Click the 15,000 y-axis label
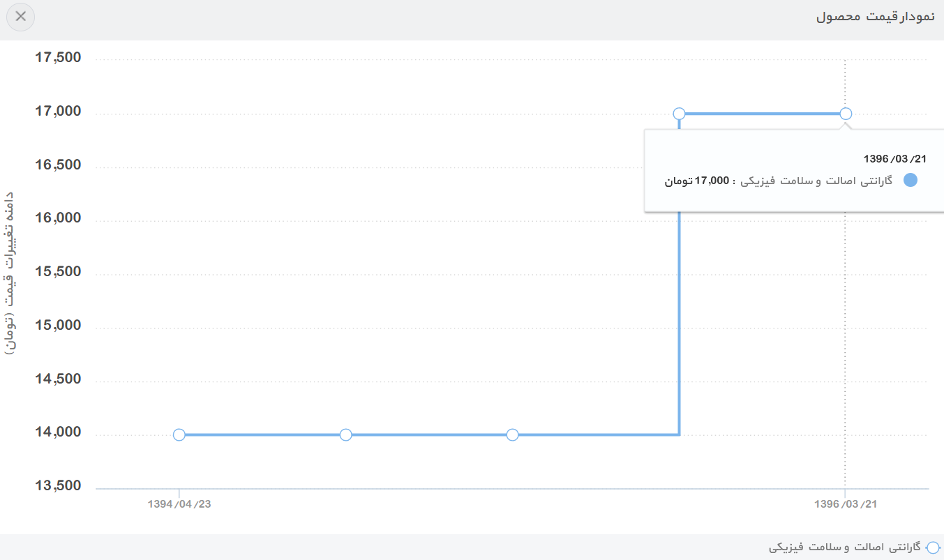This screenshot has height=560, width=944. coord(58,325)
